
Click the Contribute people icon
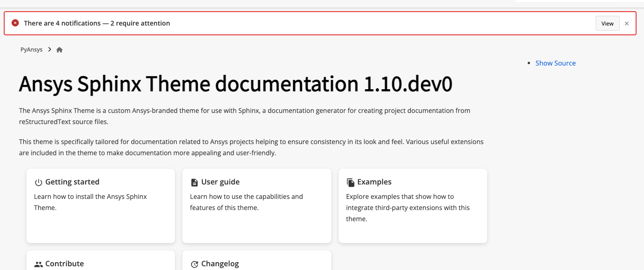coord(39,264)
